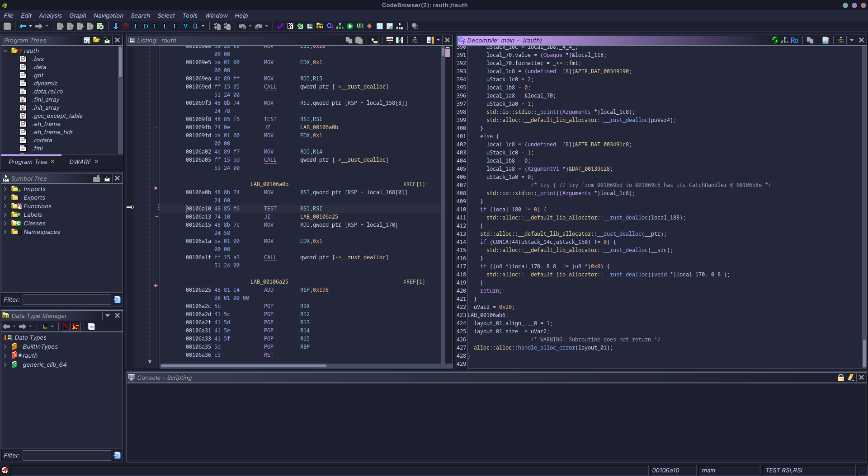Image resolution: width=868 pixels, height=476 pixels.
Task: Toggle the Decompile Ro read-only indicator
Action: [x=794, y=40]
